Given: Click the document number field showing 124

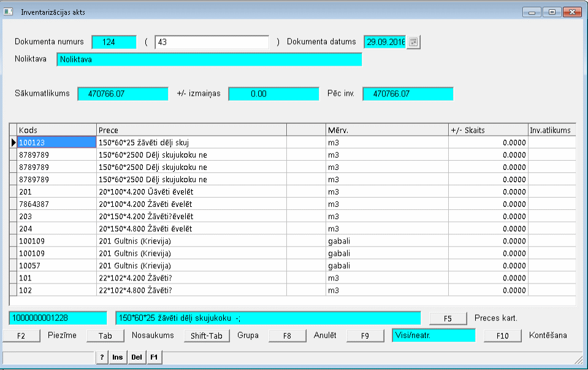Looking at the screenshot, I should (114, 42).
